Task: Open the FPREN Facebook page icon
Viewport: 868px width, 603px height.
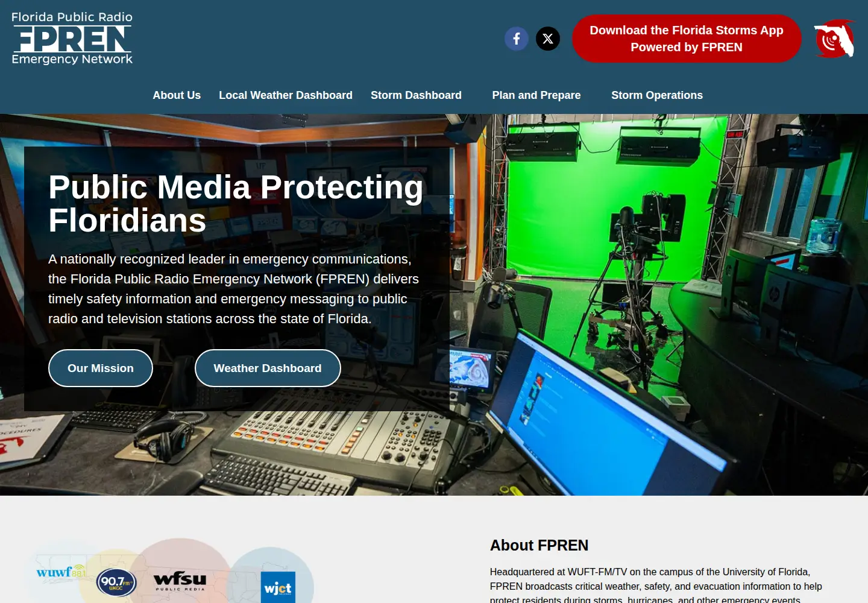Action: point(517,39)
